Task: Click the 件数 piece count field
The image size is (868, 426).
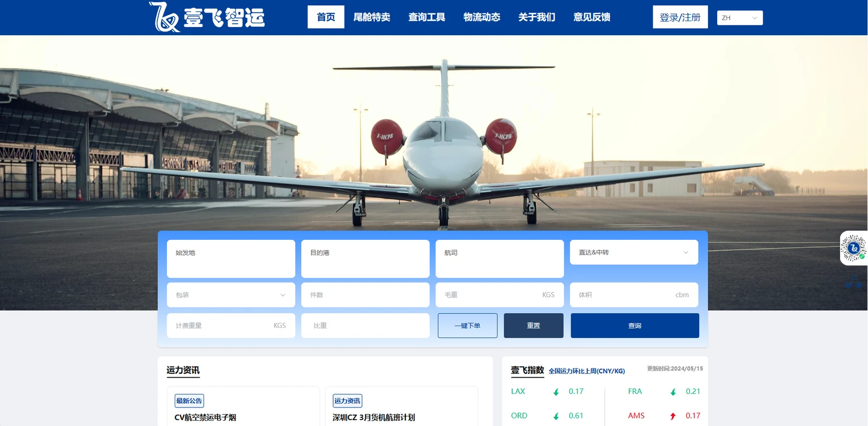Action: (366, 295)
